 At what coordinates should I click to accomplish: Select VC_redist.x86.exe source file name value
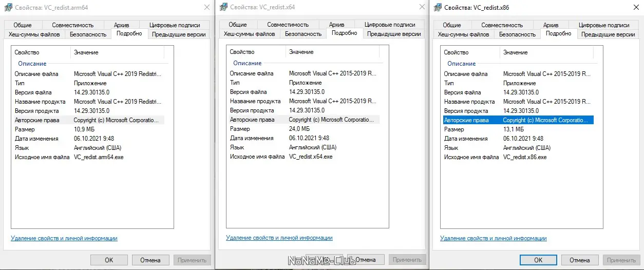525,157
